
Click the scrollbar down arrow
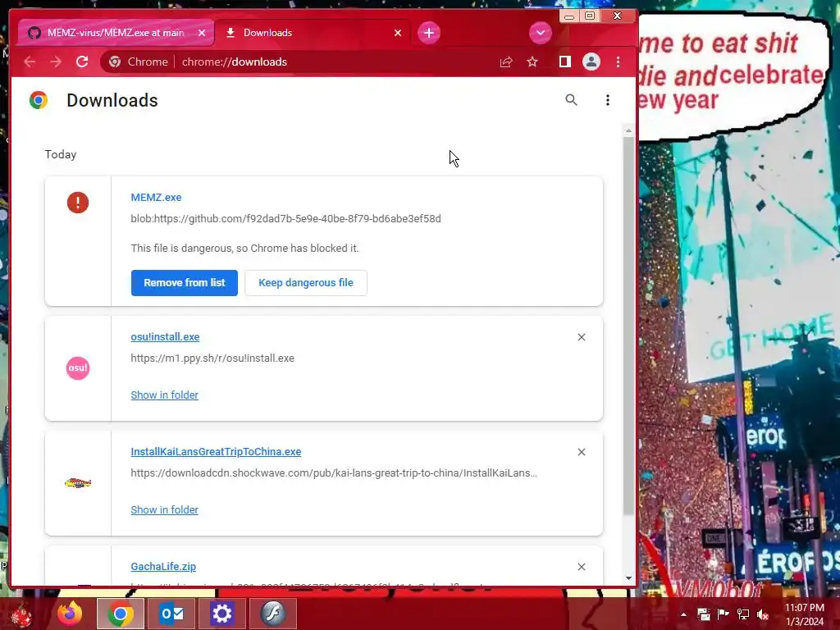pos(628,578)
